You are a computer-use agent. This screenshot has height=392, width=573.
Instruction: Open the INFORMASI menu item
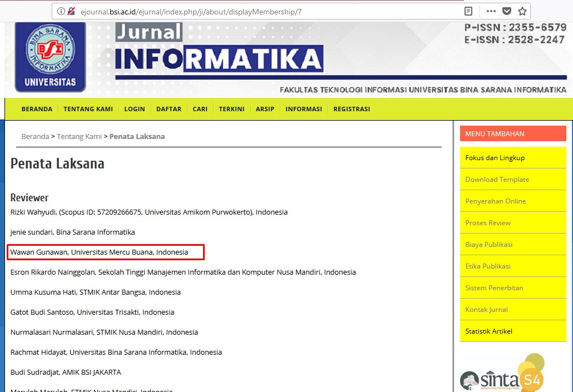[x=304, y=109]
